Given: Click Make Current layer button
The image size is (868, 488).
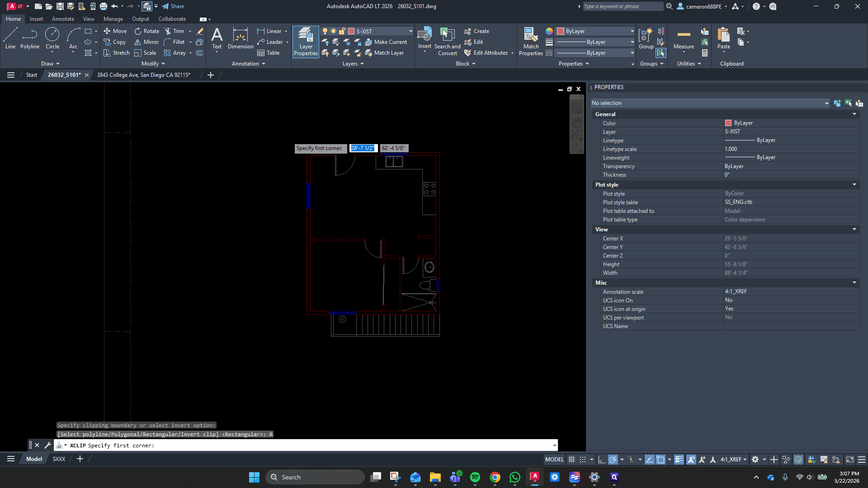Looking at the screenshot, I should click(x=386, y=42).
